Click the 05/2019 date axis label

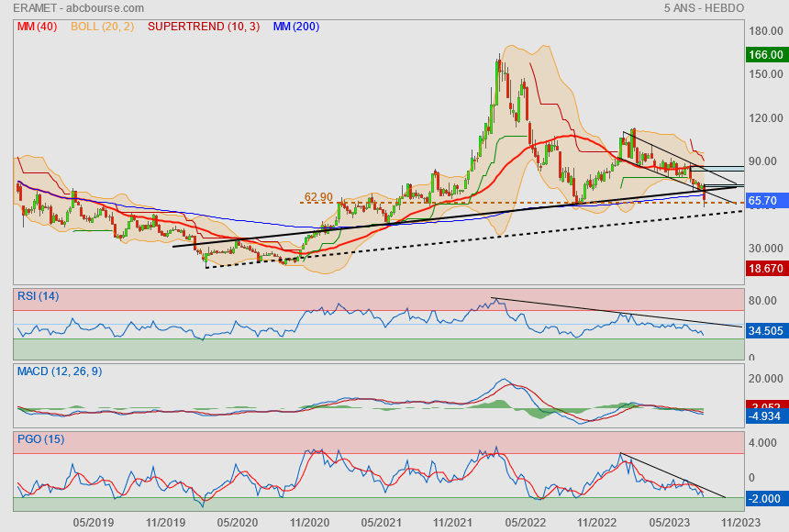93,523
